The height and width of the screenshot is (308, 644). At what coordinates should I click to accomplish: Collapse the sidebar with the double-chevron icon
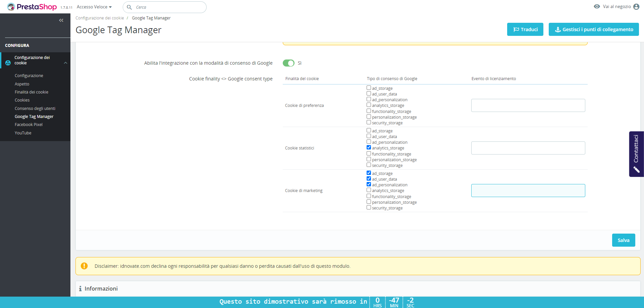tap(61, 20)
